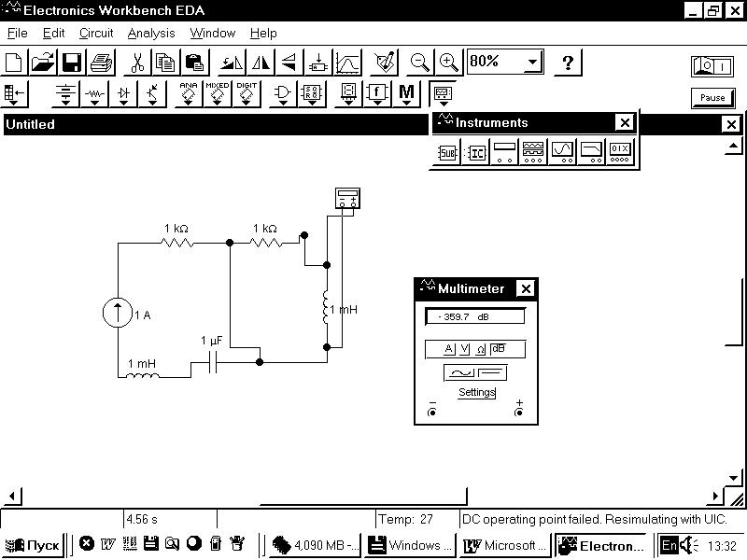Open the Diodes parts bin
The height and width of the screenshot is (560, 747).
[x=123, y=93]
